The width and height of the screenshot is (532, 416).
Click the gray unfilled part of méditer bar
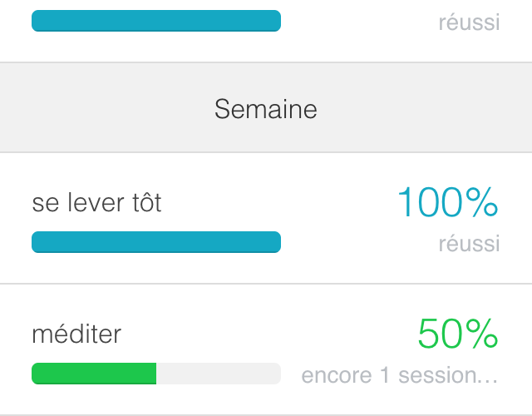(x=218, y=374)
